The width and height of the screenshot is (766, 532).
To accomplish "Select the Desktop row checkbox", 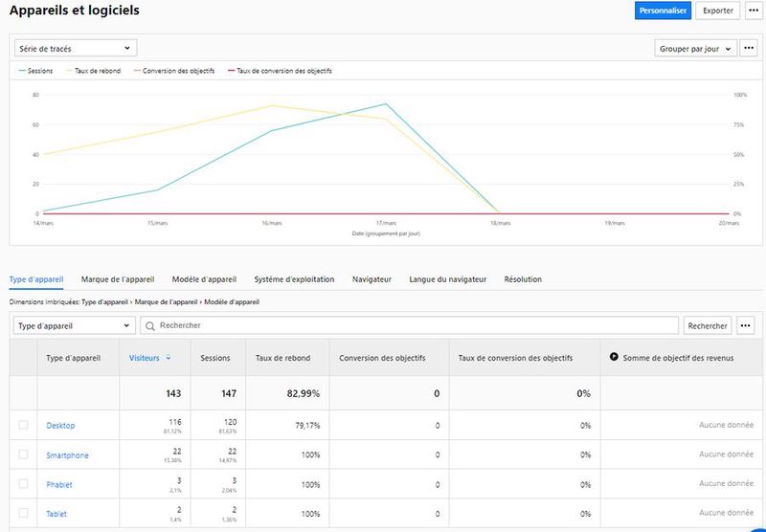I will tap(23, 425).
